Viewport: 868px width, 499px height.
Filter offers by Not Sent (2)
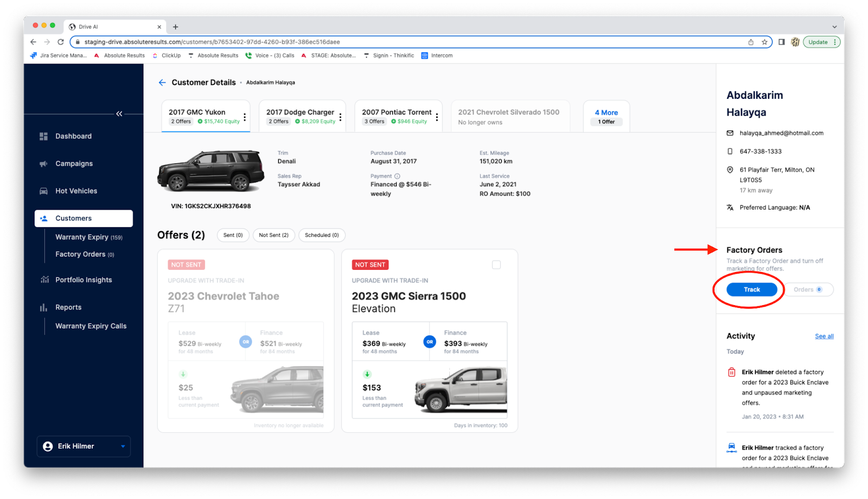coord(273,235)
